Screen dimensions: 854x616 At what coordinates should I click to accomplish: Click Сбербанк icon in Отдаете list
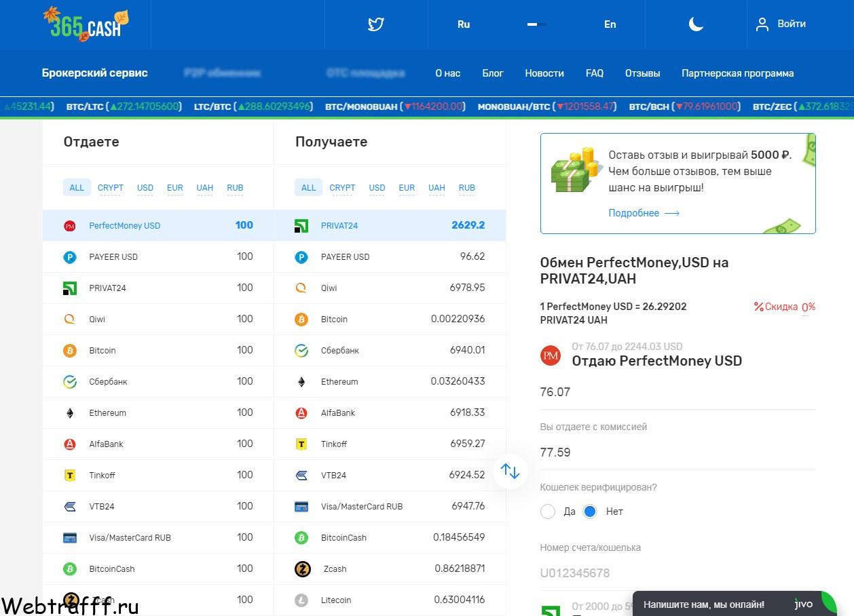(x=69, y=382)
